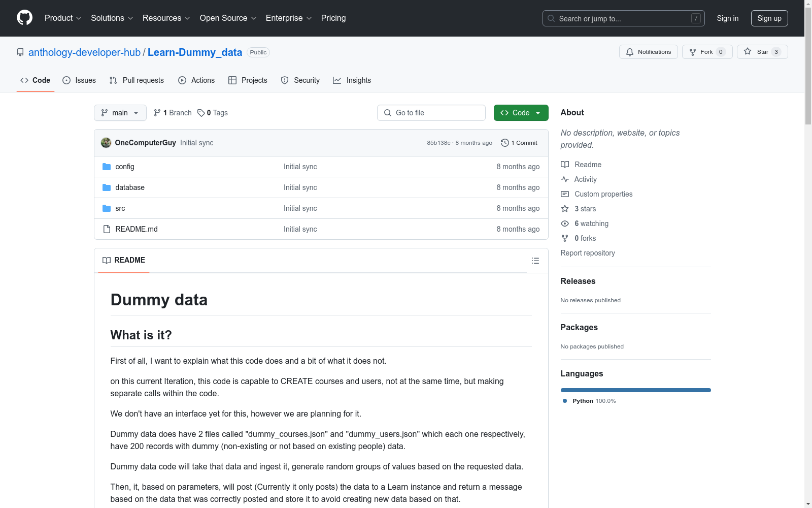Click the search magnifier icon in the header
Viewport: 812px width, 508px height.
(551, 18)
